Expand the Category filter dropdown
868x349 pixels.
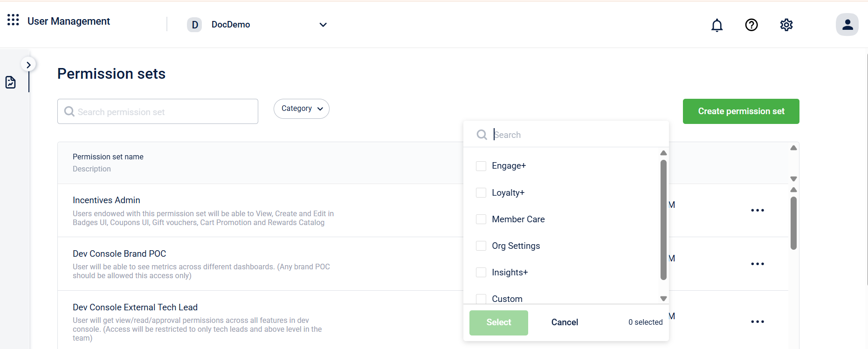tap(302, 109)
